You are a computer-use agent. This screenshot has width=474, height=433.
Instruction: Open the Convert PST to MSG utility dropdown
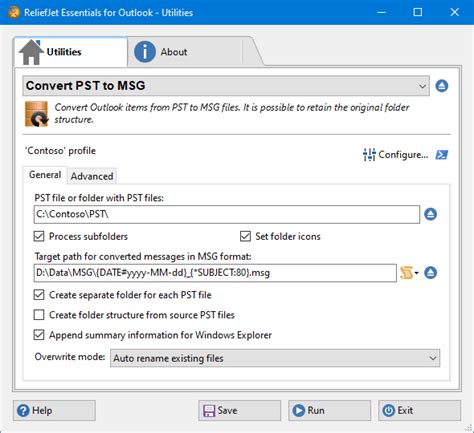pos(226,86)
